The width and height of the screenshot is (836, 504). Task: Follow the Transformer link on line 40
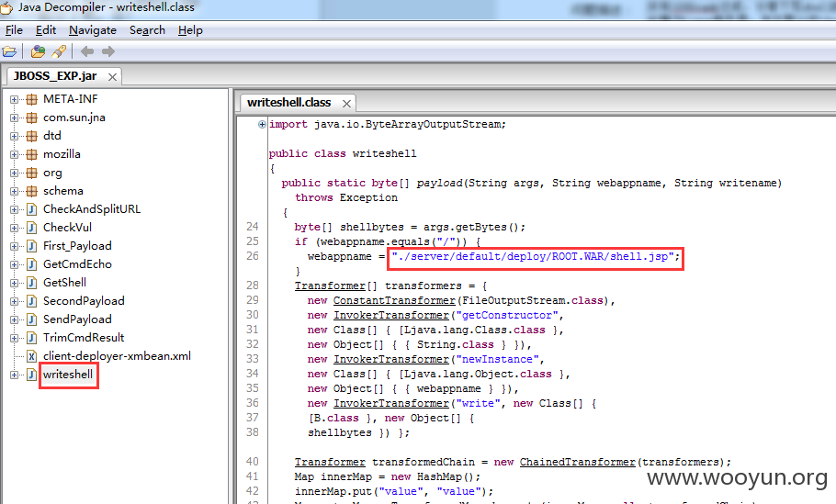point(330,462)
